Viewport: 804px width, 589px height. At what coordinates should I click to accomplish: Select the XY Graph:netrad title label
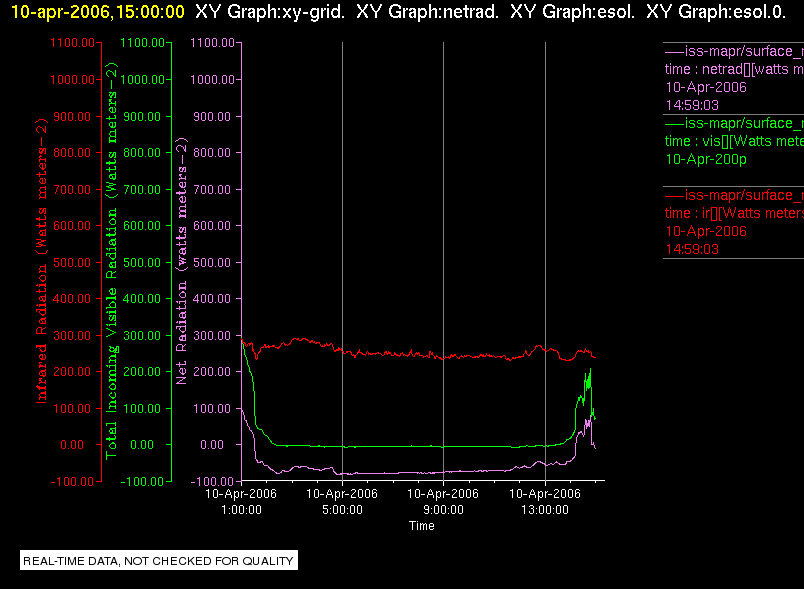click(x=427, y=12)
